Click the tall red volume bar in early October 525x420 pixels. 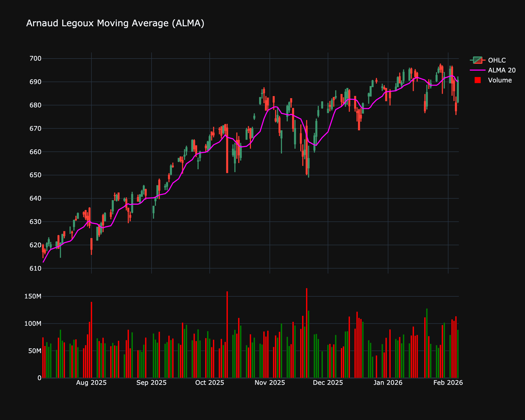pyautogui.click(x=227, y=335)
